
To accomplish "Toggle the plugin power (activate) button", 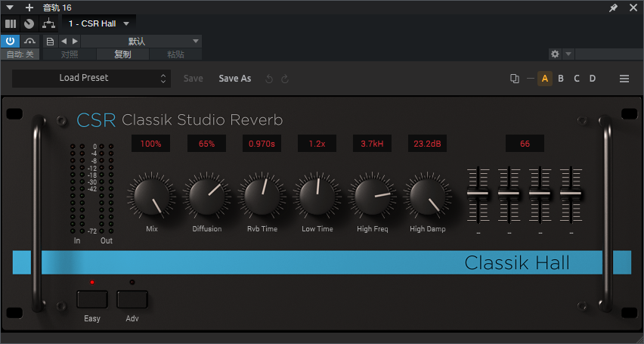I will tap(11, 41).
